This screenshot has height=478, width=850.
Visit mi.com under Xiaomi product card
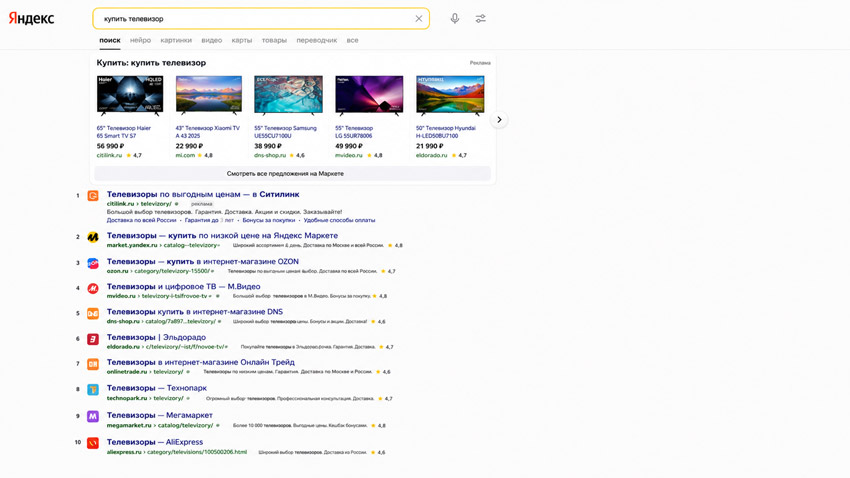coord(185,155)
